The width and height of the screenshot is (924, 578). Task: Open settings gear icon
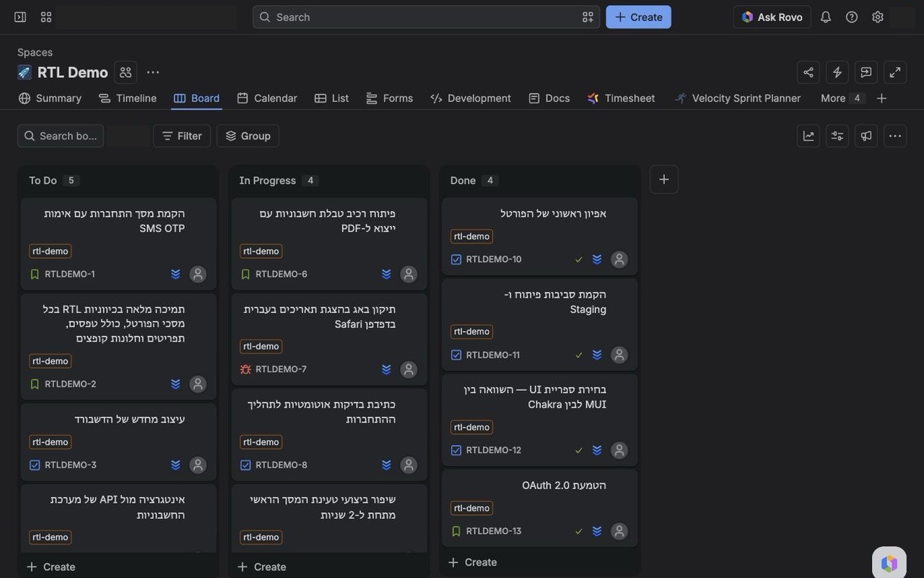pyautogui.click(x=878, y=17)
